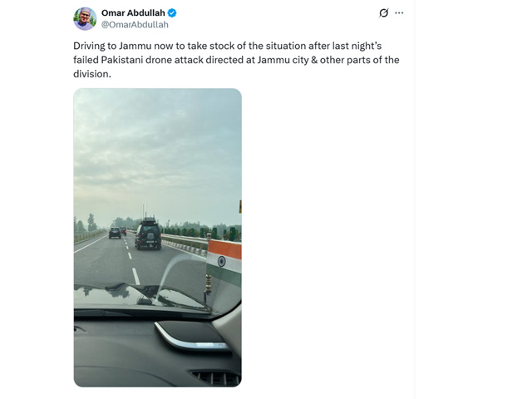Click the nearest black SUV in photo
532x399 pixels.
click(148, 235)
